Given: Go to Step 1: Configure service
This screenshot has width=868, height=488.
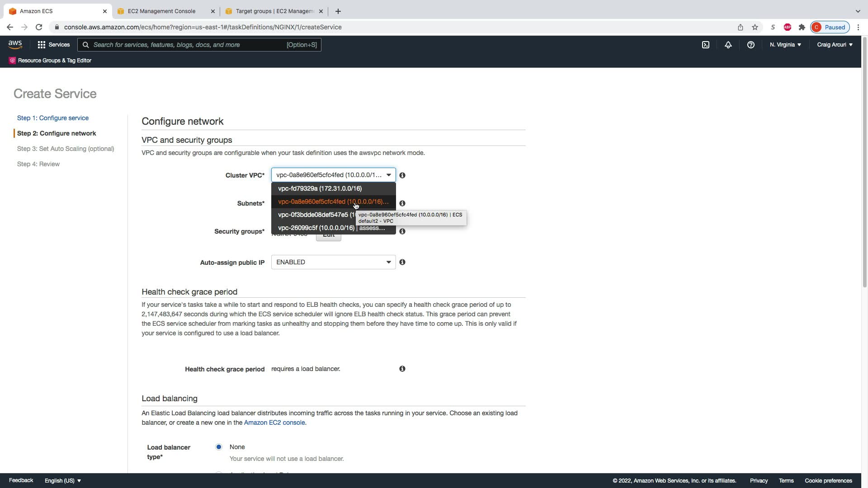Looking at the screenshot, I should point(53,118).
